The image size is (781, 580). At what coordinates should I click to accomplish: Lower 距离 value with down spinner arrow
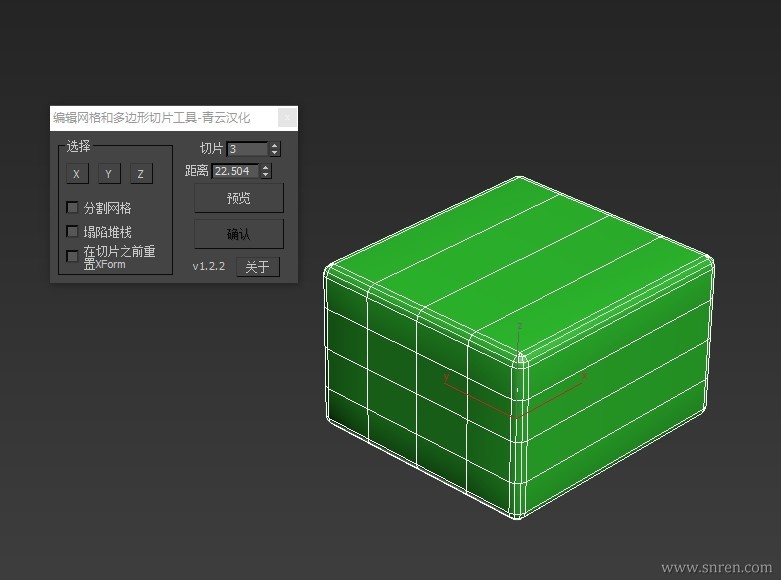(266, 175)
